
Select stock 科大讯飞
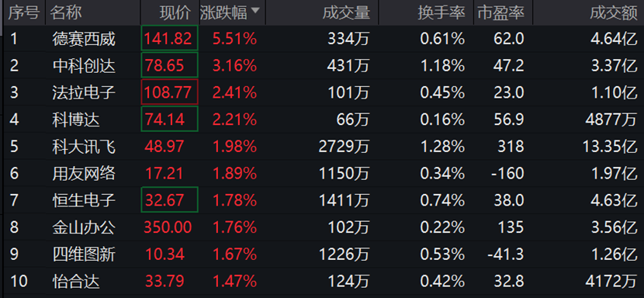pyautogui.click(x=84, y=147)
